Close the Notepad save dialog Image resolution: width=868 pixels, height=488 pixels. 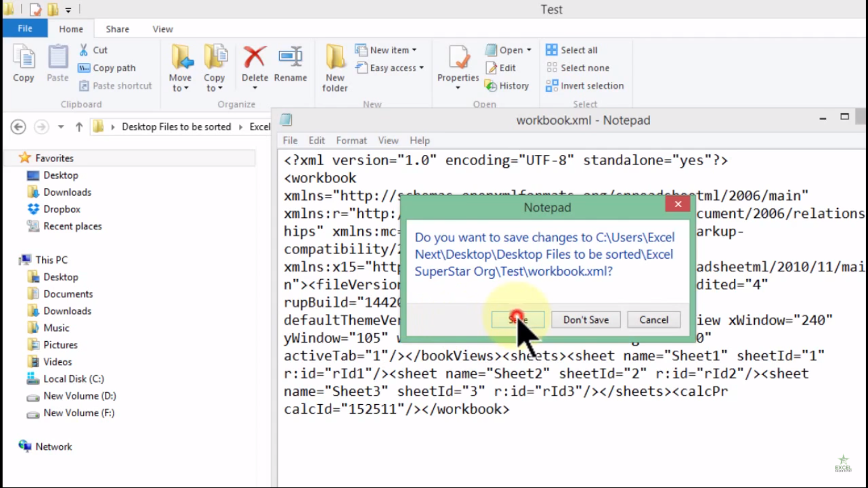[678, 205]
